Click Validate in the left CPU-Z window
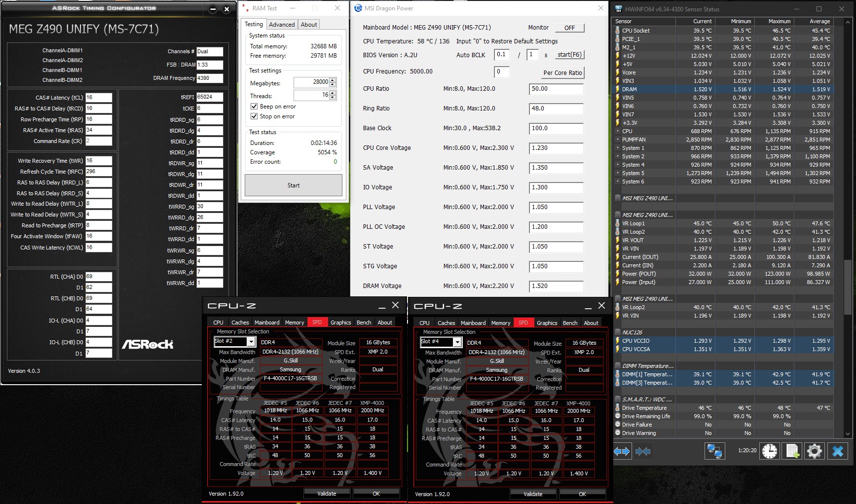This screenshot has height=504, width=856. click(327, 494)
